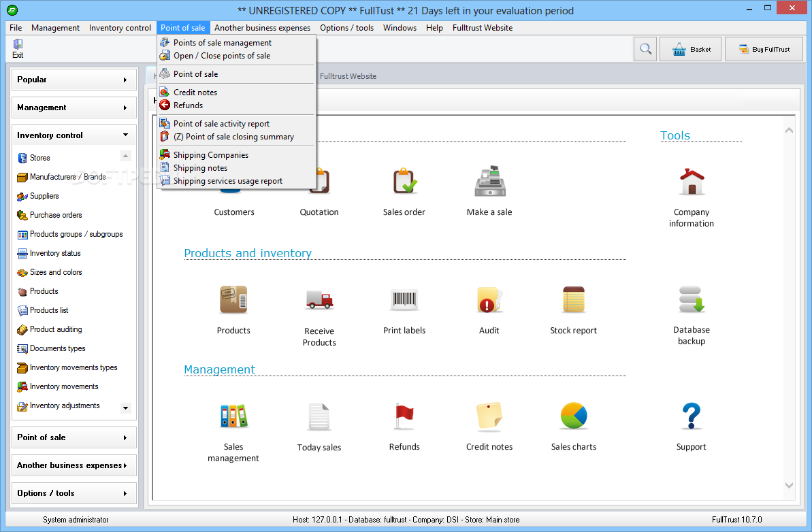Collapse the Inventory control sidebar section
812x532 pixels.
[x=74, y=135]
